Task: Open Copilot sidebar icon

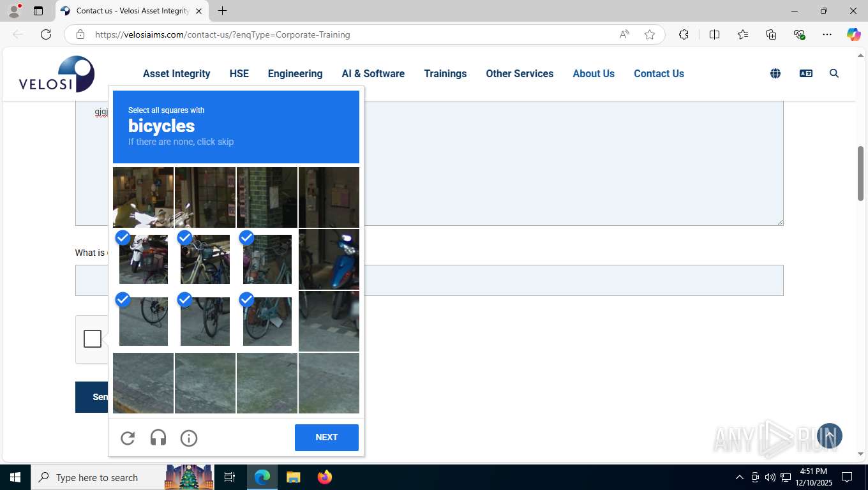Action: coord(854,34)
